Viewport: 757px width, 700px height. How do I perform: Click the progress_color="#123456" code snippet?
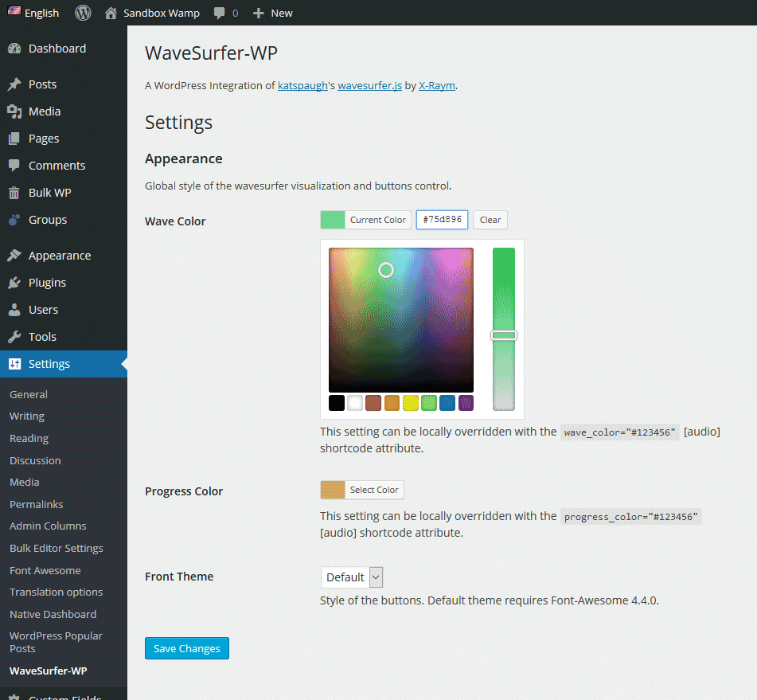pyautogui.click(x=631, y=517)
